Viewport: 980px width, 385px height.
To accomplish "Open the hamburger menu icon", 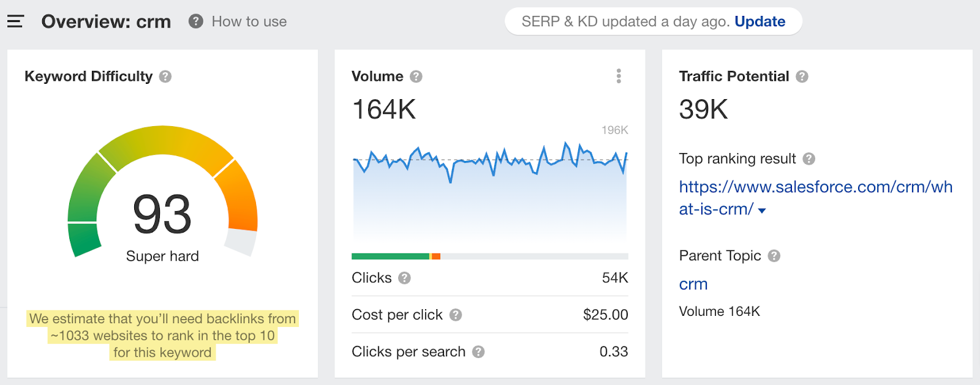I will pos(15,21).
